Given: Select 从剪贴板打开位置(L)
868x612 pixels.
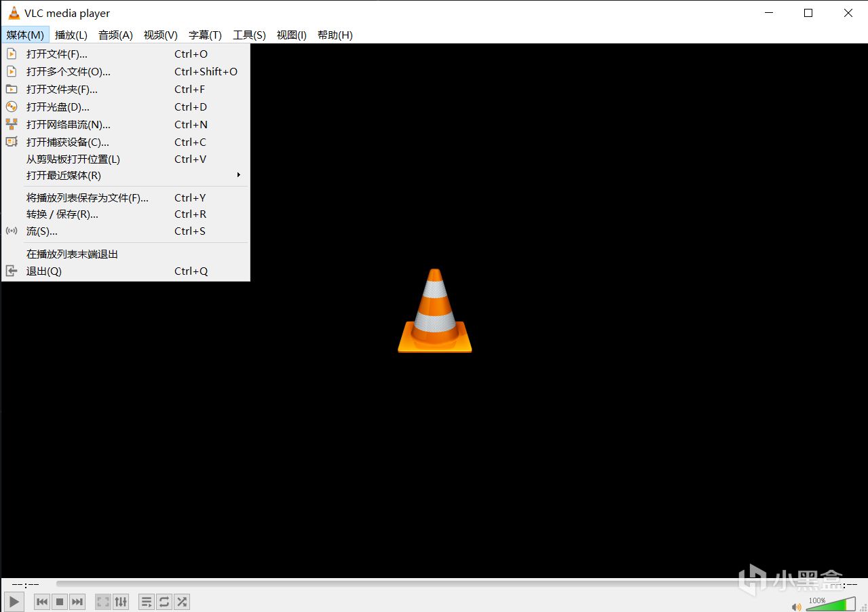Looking at the screenshot, I should 126,159.
